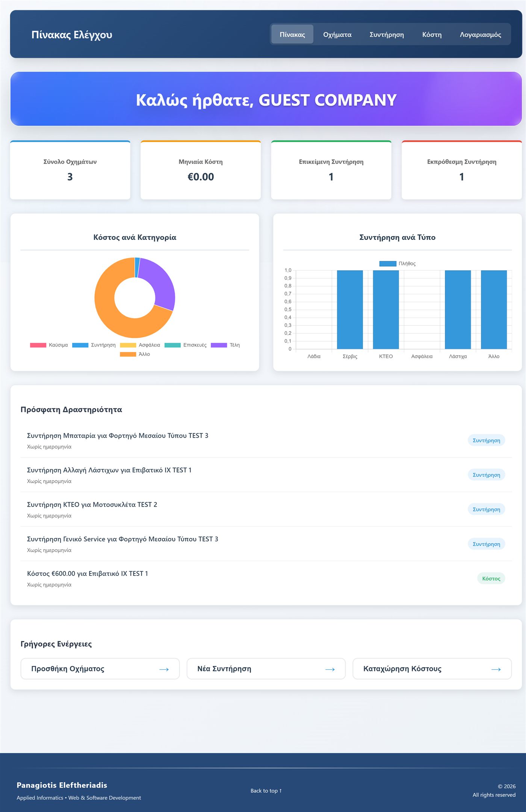Open the Εκπρόθεσμη Συντήρηση stat card
The height and width of the screenshot is (812, 526).
pyautogui.click(x=462, y=170)
